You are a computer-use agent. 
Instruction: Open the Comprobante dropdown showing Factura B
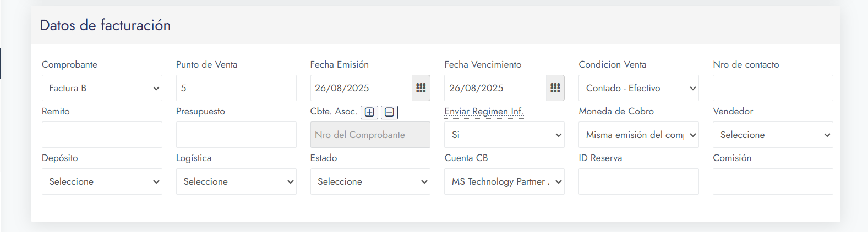102,88
